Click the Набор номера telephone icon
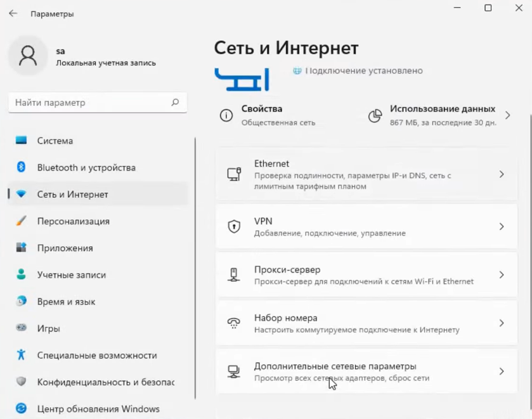Image resolution: width=532 pixels, height=419 pixels. [234, 323]
